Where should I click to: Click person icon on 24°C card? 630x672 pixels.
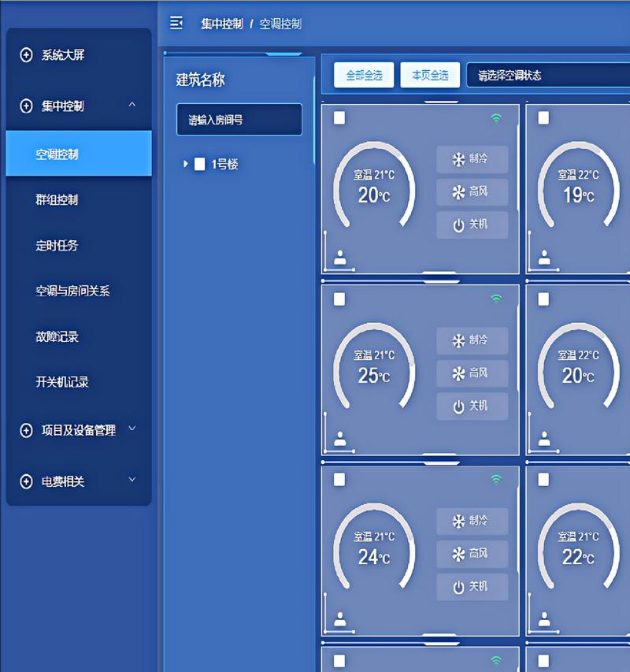[340, 619]
